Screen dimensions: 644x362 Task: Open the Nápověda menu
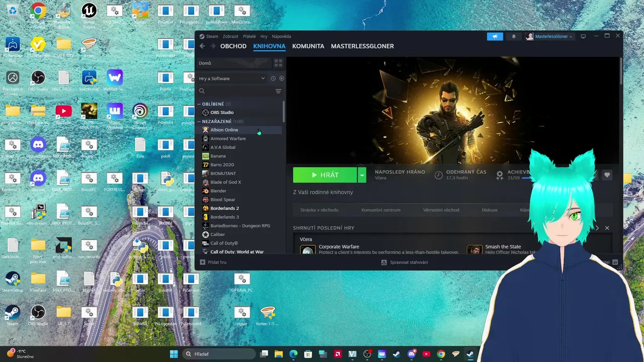(x=281, y=36)
